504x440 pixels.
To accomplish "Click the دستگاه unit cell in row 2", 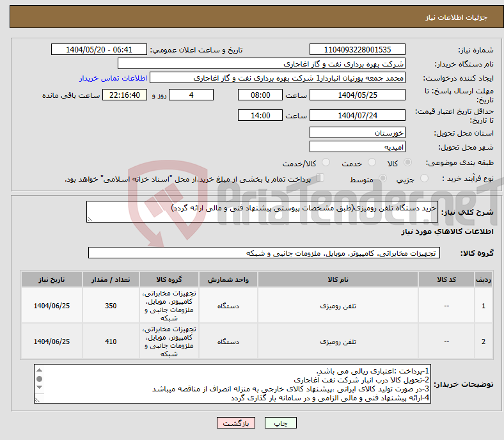I will 228,342.
